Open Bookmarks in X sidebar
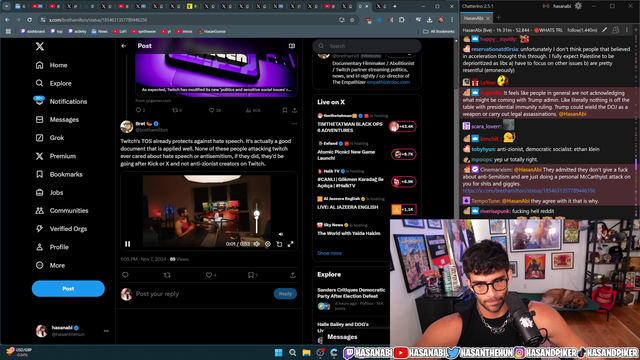This screenshot has width=640, height=360. [x=59, y=174]
